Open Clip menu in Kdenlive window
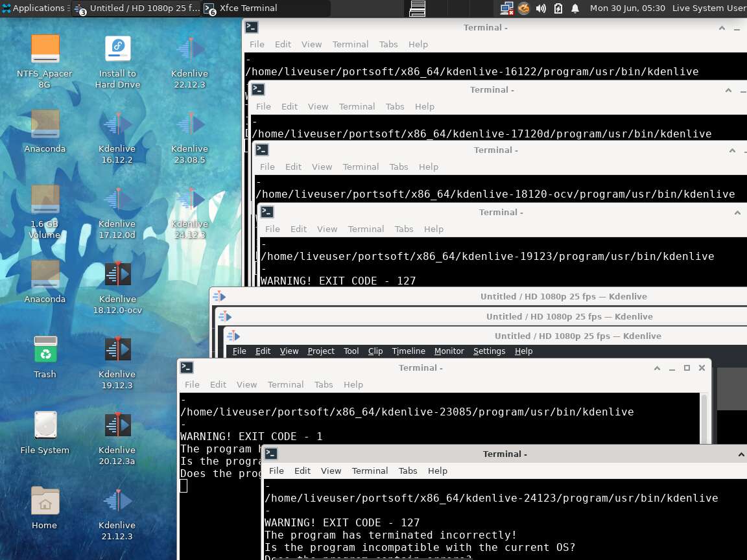The image size is (747, 560). [375, 351]
